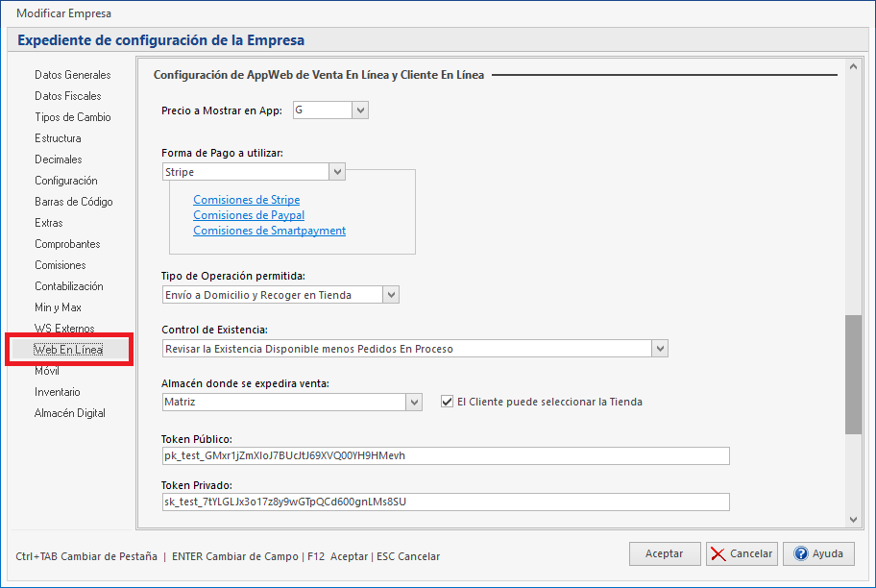Image resolution: width=876 pixels, height=588 pixels.
Task: Select the Barras de Código tab
Action: pos(73,202)
